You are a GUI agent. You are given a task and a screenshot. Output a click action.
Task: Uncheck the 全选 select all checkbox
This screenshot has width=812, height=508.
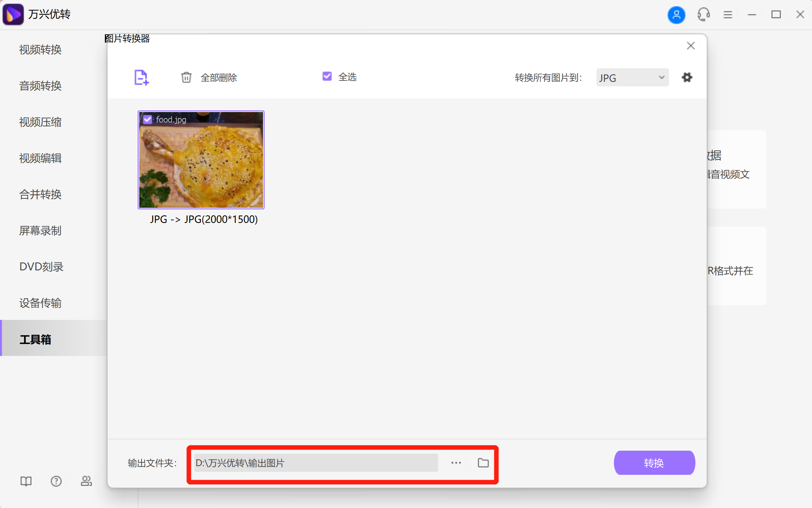(327, 77)
